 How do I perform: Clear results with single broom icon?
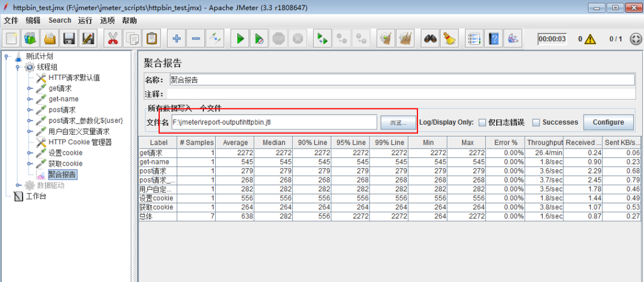pos(386,39)
